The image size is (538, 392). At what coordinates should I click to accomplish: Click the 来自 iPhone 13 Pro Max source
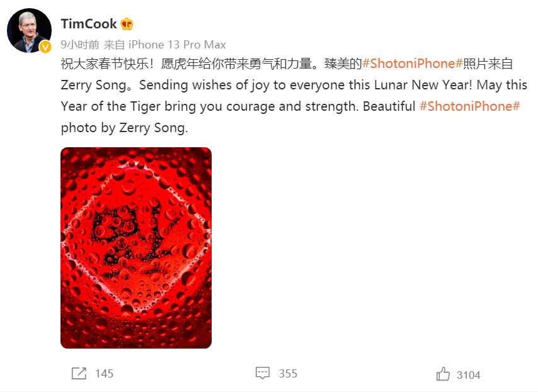(x=164, y=45)
